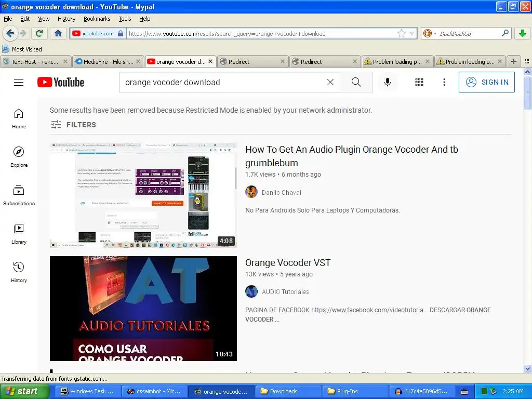This screenshot has height=399, width=532.
Task: Open Subscriptions in the YouTube sidebar
Action: point(19,196)
